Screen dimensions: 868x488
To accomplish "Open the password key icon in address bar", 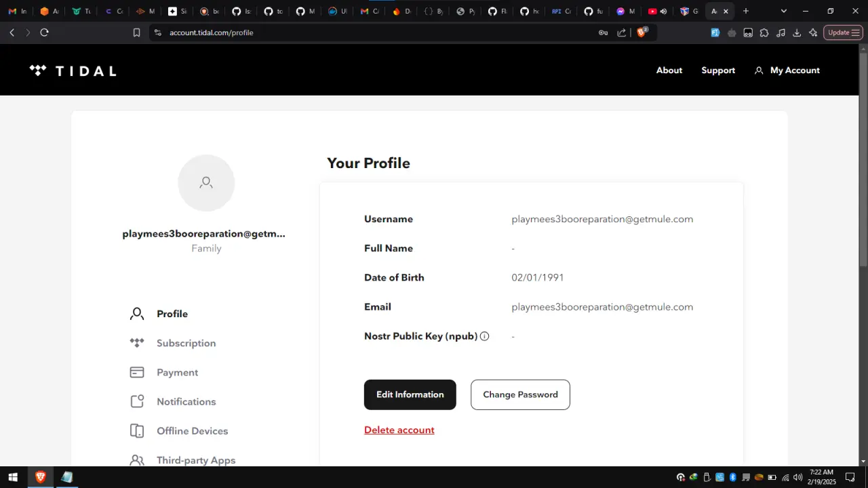I will tap(603, 33).
